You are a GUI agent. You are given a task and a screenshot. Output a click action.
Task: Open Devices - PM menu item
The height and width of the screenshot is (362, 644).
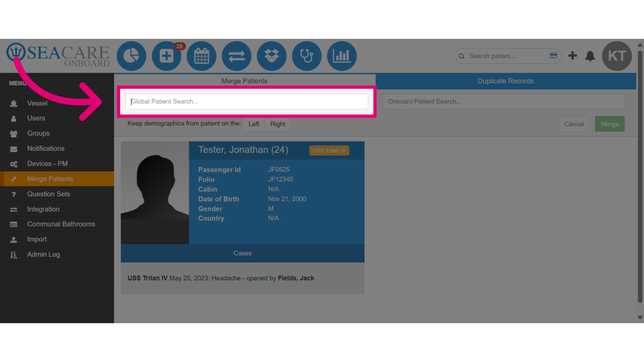pyautogui.click(x=57, y=164)
